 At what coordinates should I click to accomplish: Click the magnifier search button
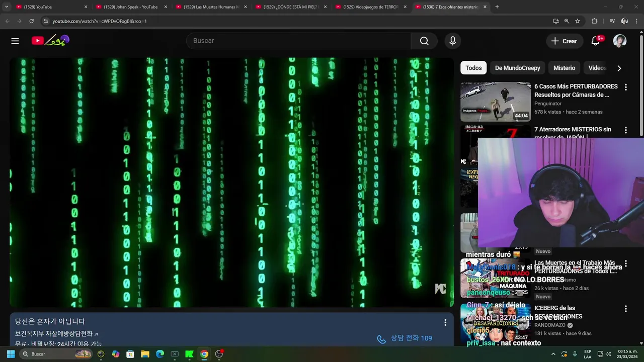click(x=424, y=41)
